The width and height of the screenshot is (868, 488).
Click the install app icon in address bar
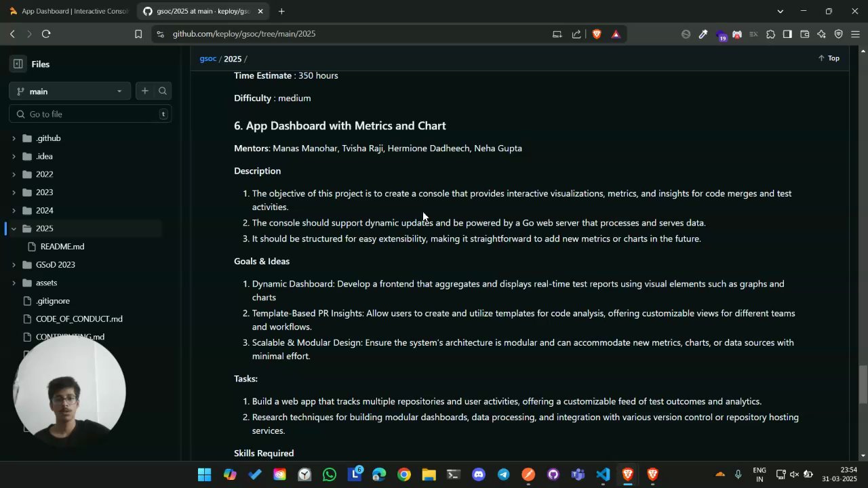click(x=557, y=34)
